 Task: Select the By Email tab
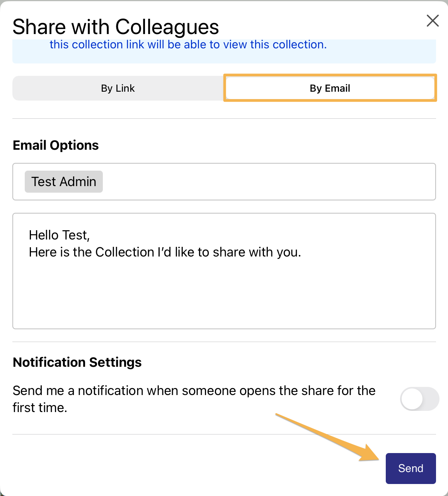click(330, 88)
